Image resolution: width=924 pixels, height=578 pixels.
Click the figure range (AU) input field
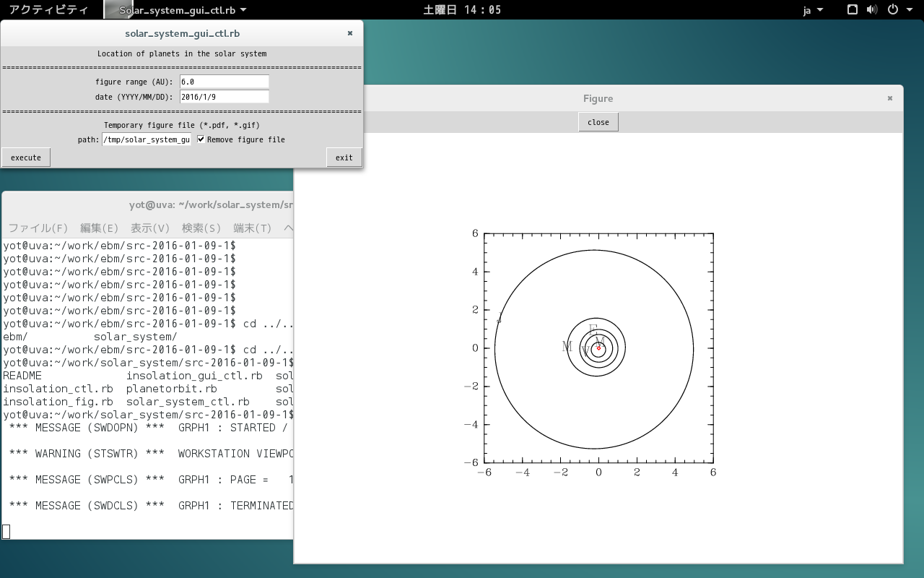pyautogui.click(x=224, y=82)
